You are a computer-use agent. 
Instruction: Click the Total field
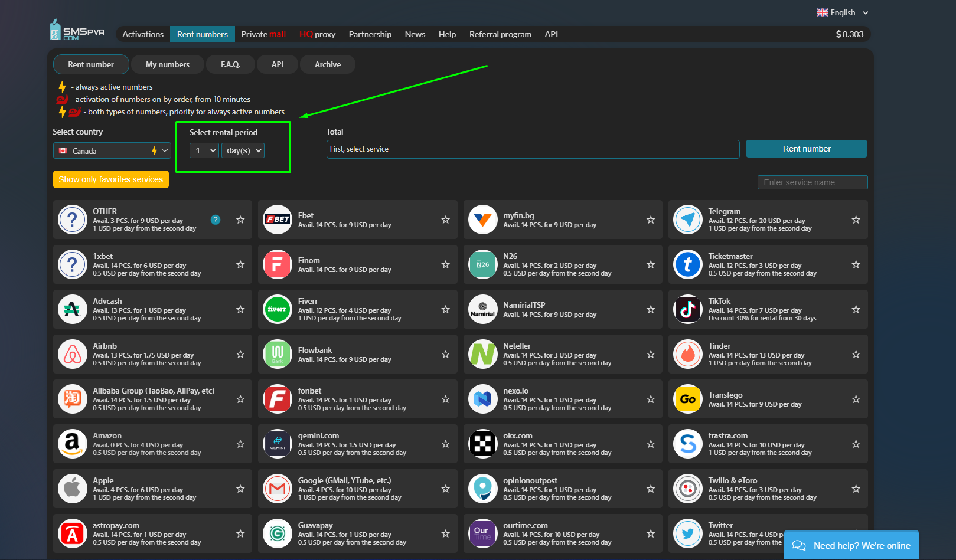(533, 149)
